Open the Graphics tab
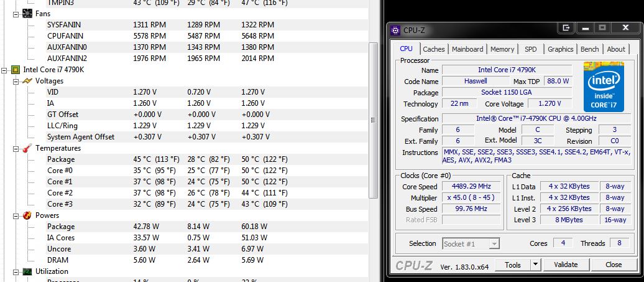Image resolution: width=644 pixels, height=282 pixels. coord(561,49)
